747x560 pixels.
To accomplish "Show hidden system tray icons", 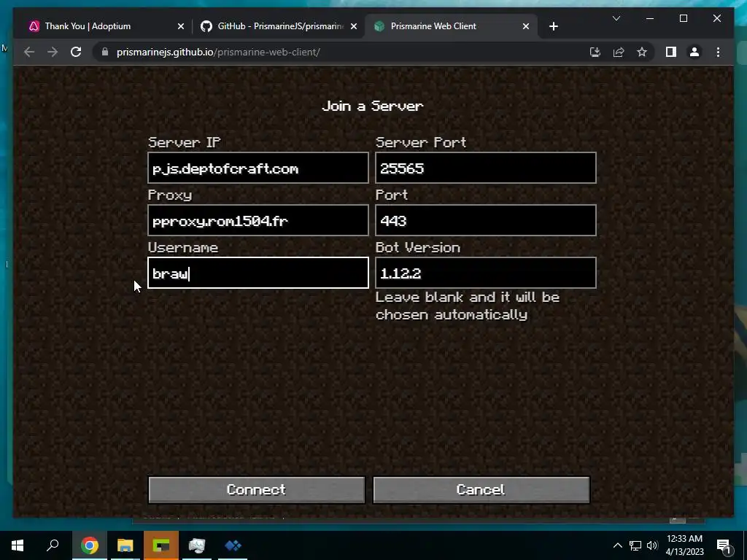I will click(617, 545).
